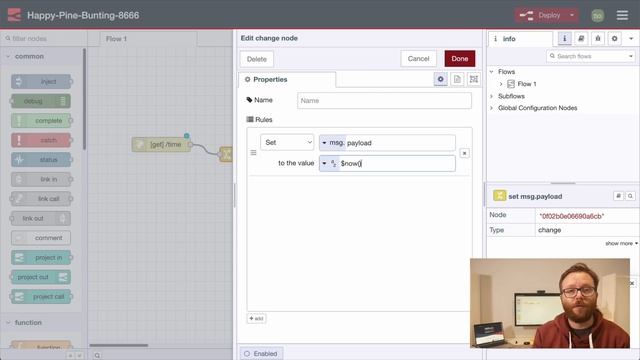
Task: Click the palette vertical scrollbar
Action: (84, 99)
